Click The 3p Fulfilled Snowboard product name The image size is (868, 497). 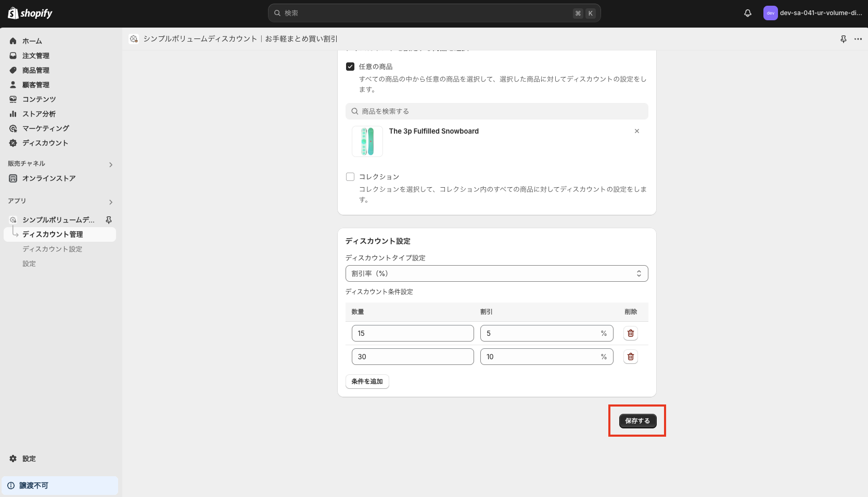[434, 131]
